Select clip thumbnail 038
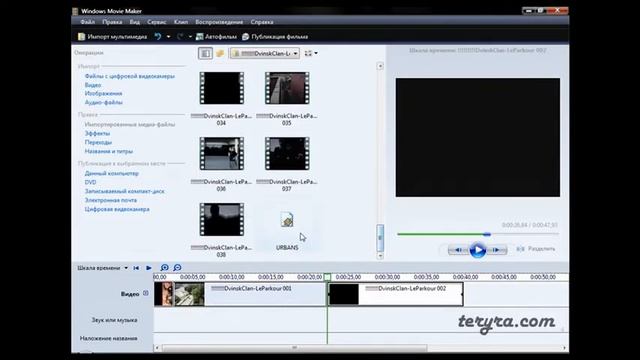This screenshot has height=360, width=640. coord(222,220)
